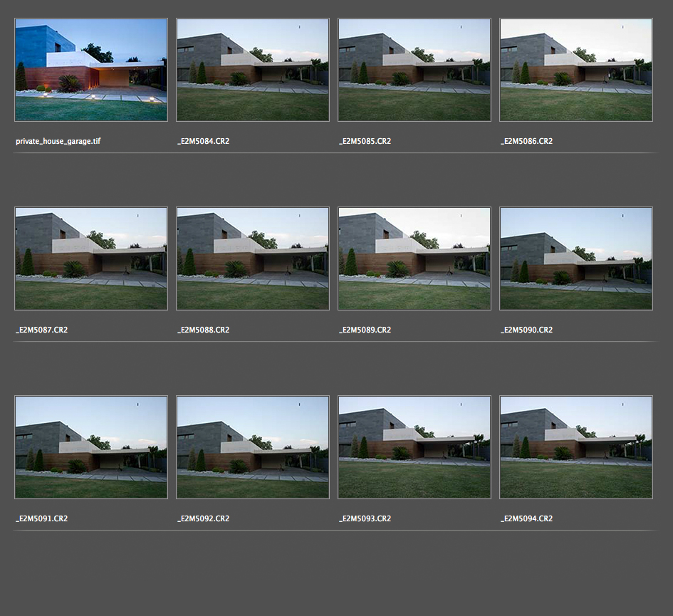Select the _E2M5087.CR2 photo thumbnail
673x616 pixels.
pyautogui.click(x=91, y=259)
